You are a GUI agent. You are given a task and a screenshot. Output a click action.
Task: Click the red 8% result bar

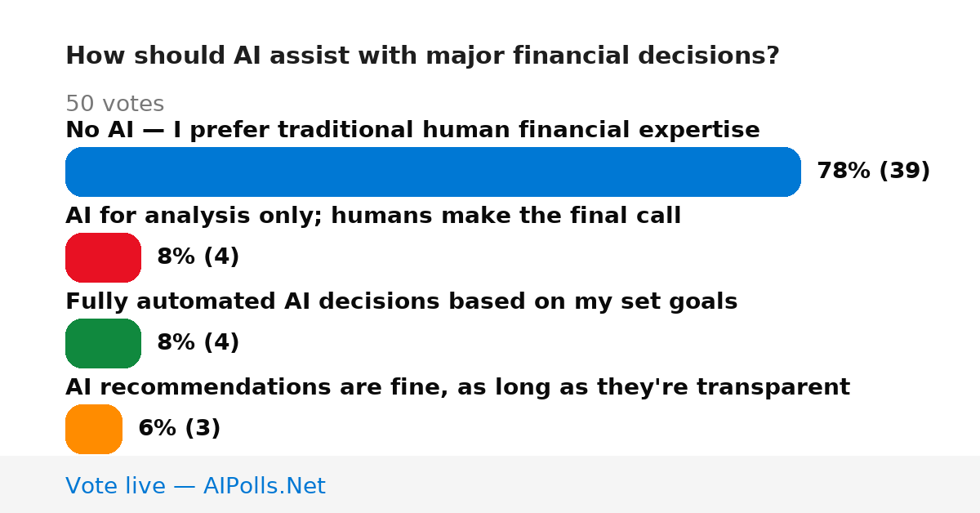click(x=103, y=257)
